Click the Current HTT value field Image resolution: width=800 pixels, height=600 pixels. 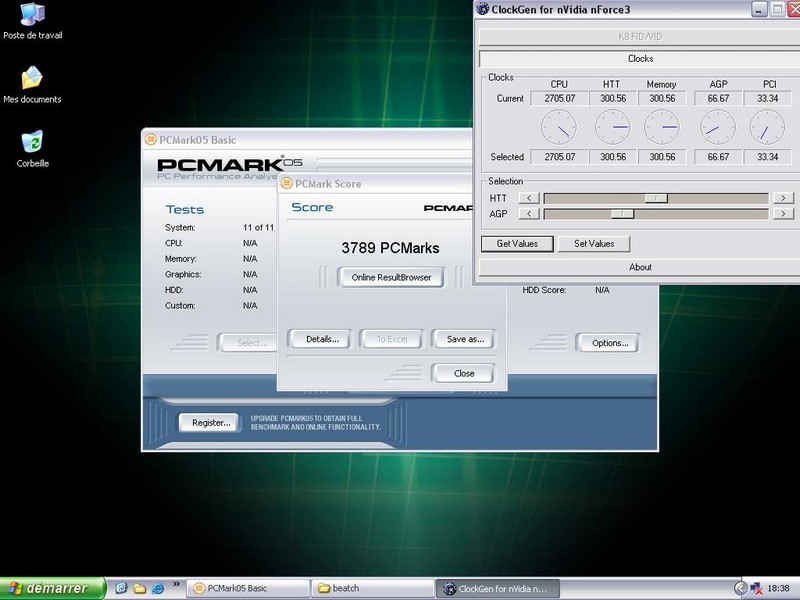613,98
